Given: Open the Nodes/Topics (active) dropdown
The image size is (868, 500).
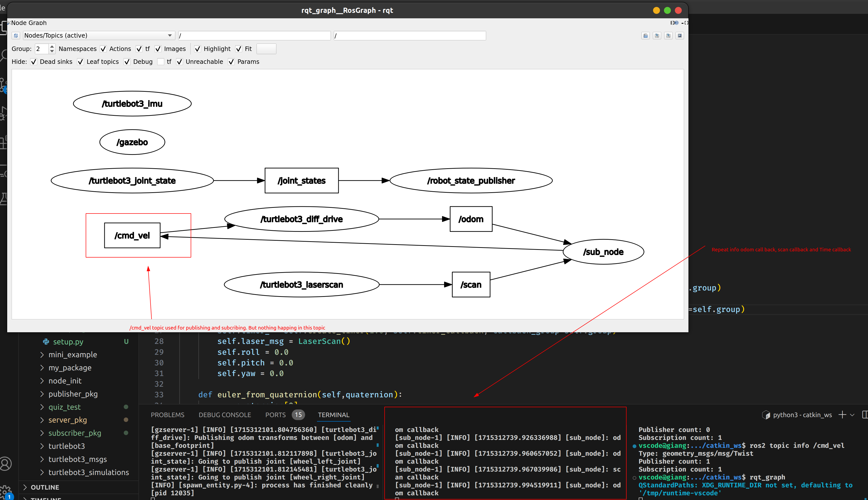Looking at the screenshot, I should [99, 35].
